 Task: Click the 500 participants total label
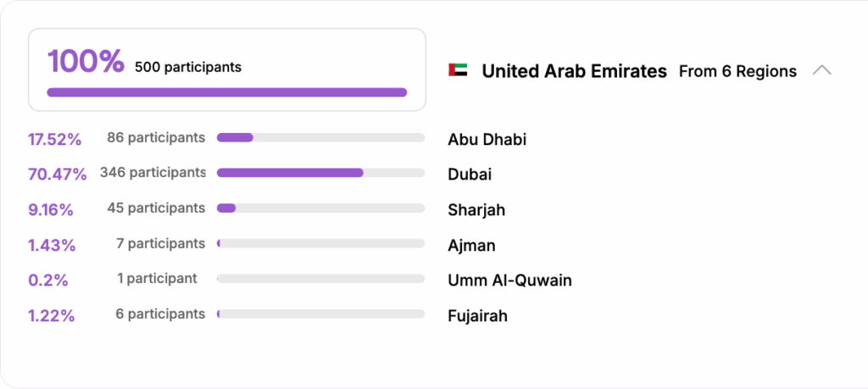188,67
